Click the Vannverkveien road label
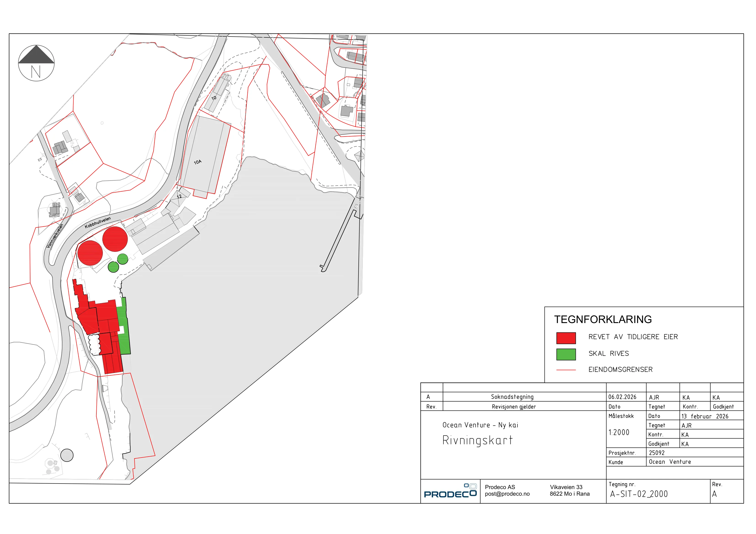756x534 pixels. [54, 236]
